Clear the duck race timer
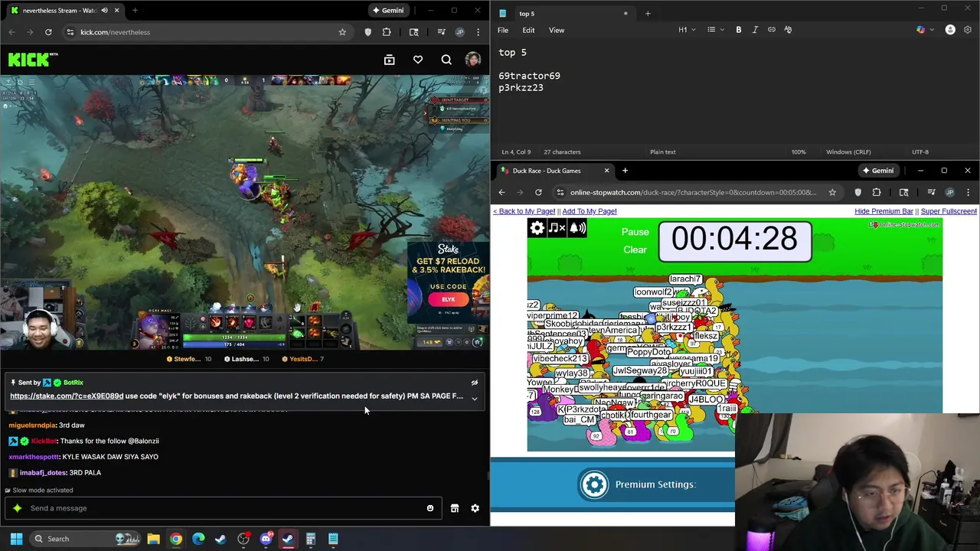The width and height of the screenshot is (980, 551). pos(635,249)
